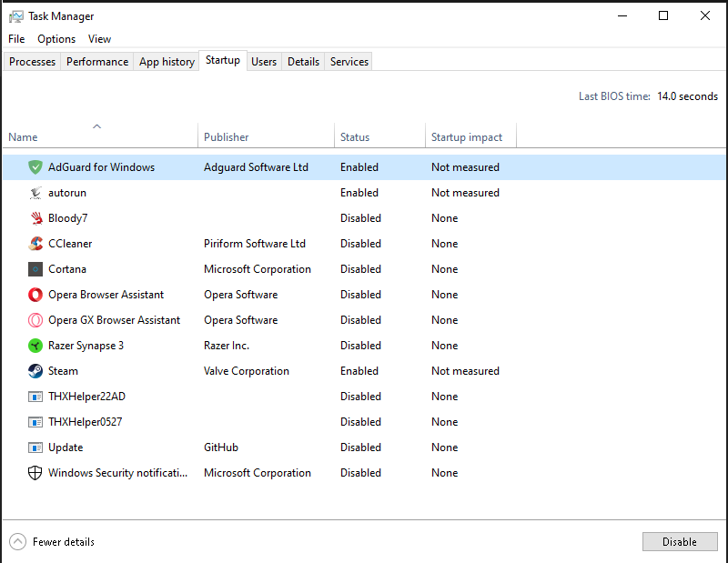This screenshot has height=563, width=728.
Task: Open the Services tab
Action: point(349,62)
